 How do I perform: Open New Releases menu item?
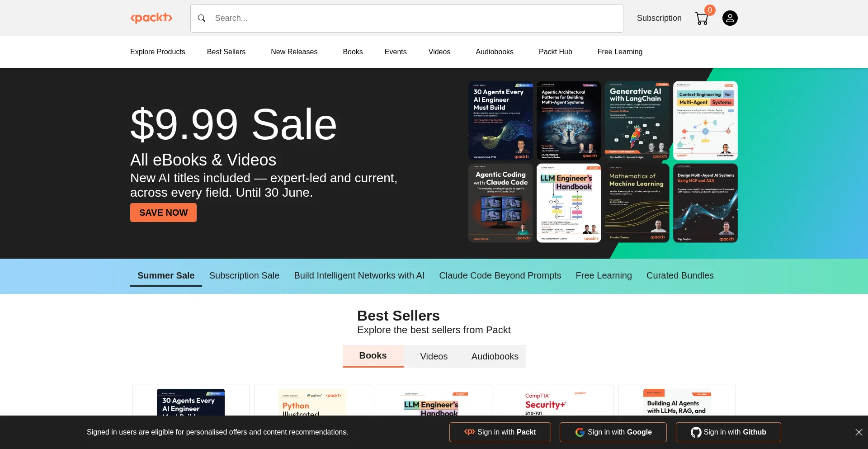tap(294, 52)
